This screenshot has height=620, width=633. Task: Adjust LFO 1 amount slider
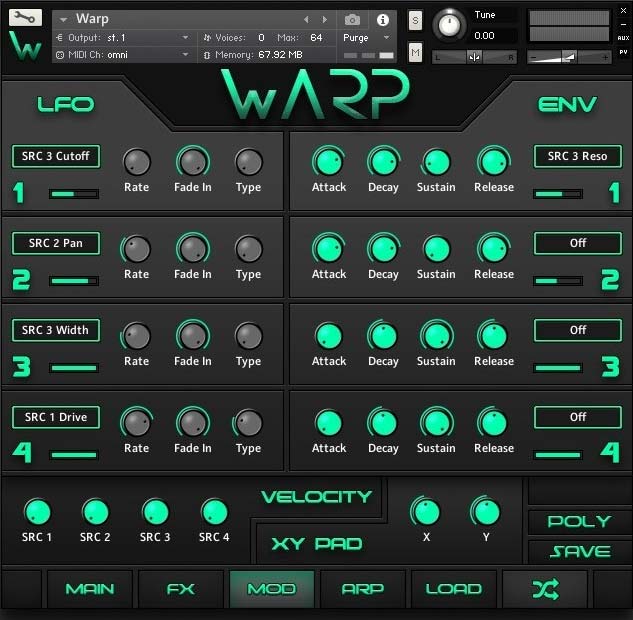click(x=74, y=194)
